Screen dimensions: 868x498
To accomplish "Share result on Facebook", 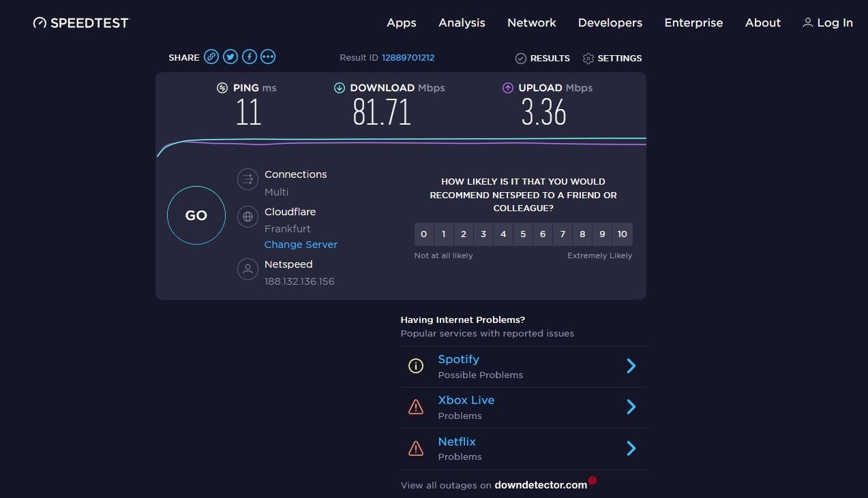I will click(249, 57).
